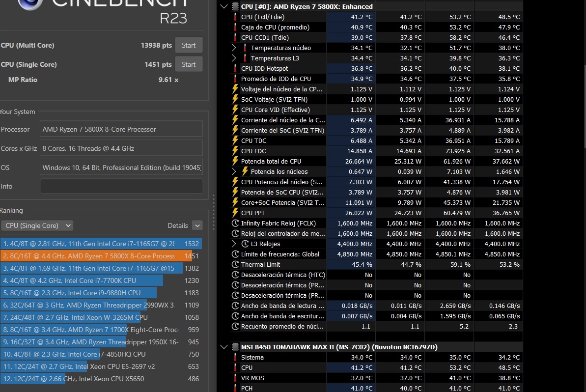
Task: Select ranking entry Threadripper 2990WX
Action: click(x=101, y=305)
